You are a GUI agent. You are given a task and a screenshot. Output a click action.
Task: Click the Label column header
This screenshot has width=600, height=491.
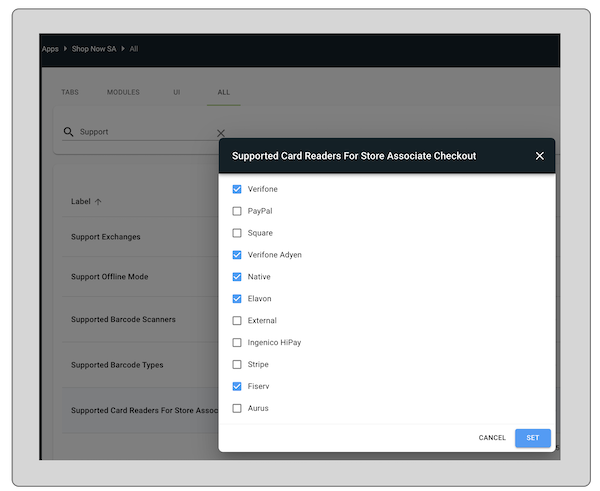81,202
